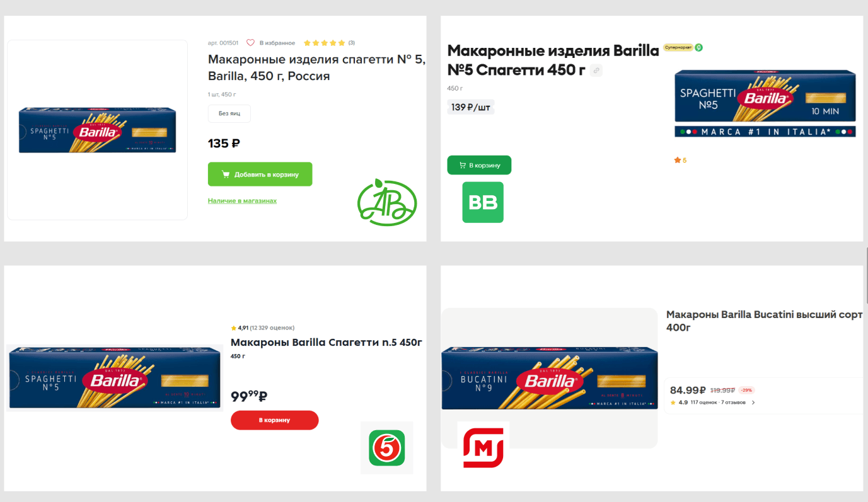The image size is (868, 502).
Task: Click the yellow Супермаркет badge
Action: pyautogui.click(x=678, y=48)
